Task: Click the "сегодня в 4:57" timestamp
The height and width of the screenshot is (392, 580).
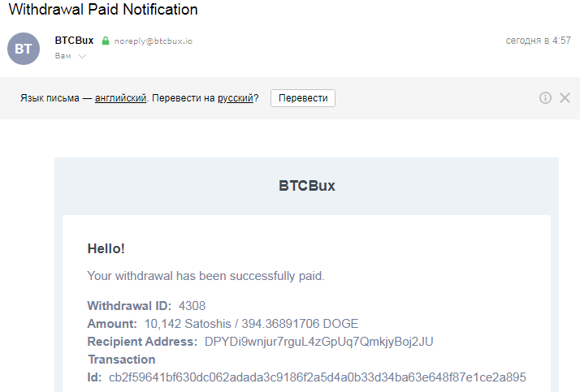Action: pyautogui.click(x=538, y=40)
